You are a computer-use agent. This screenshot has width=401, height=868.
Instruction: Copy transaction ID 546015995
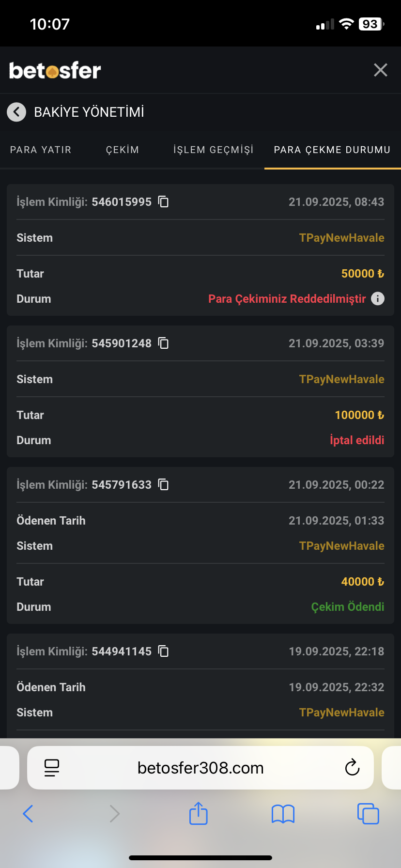point(164,202)
